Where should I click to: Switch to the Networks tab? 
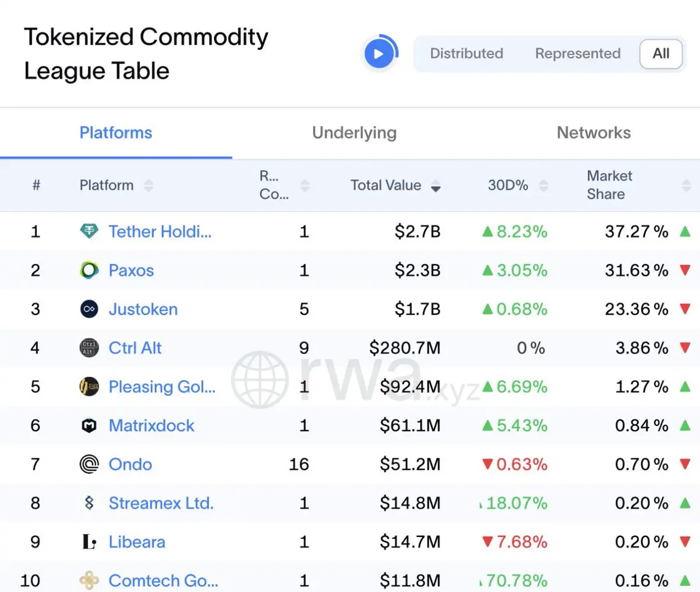[593, 133]
